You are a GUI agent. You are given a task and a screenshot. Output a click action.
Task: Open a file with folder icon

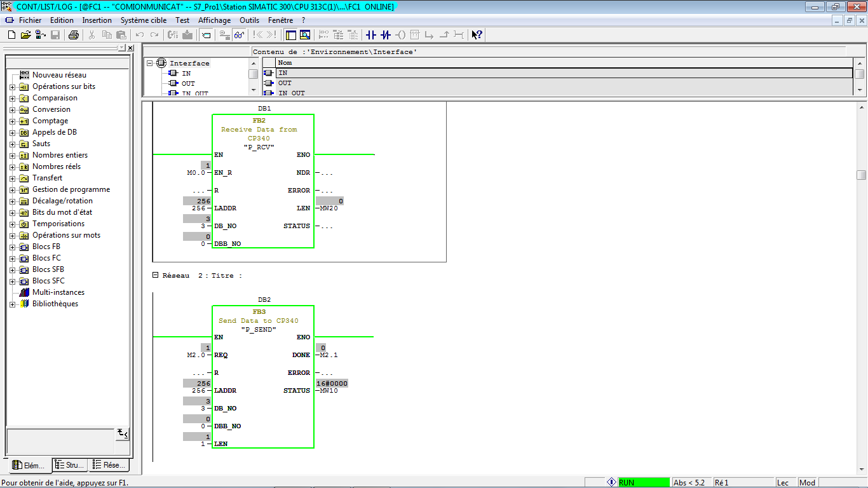tap(25, 35)
